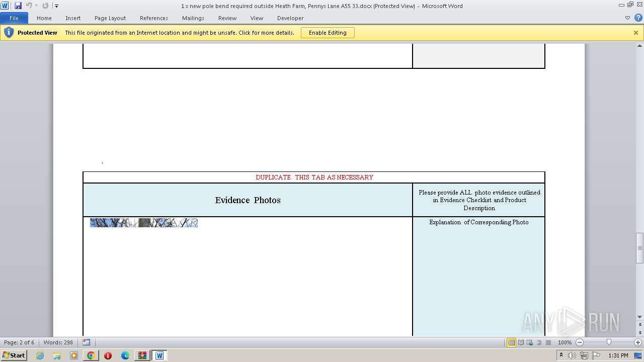Click the scroll-down arrow of vertical scrollbar

639,317
